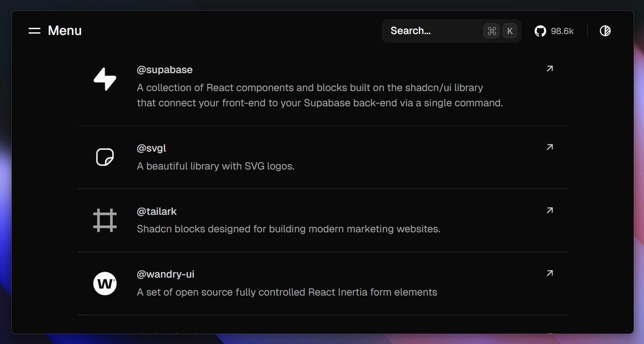
Task: Click the tailark hash logo
Action: (105, 221)
